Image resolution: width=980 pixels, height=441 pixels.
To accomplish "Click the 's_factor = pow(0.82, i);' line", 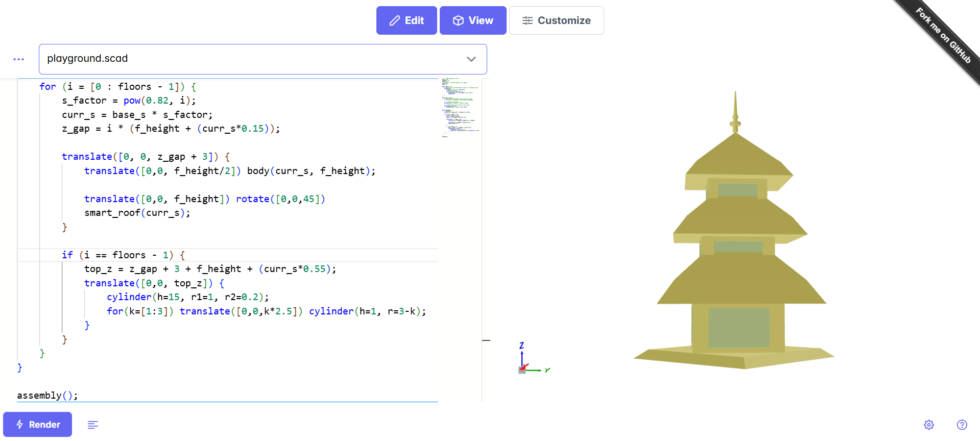I will pos(129,101).
